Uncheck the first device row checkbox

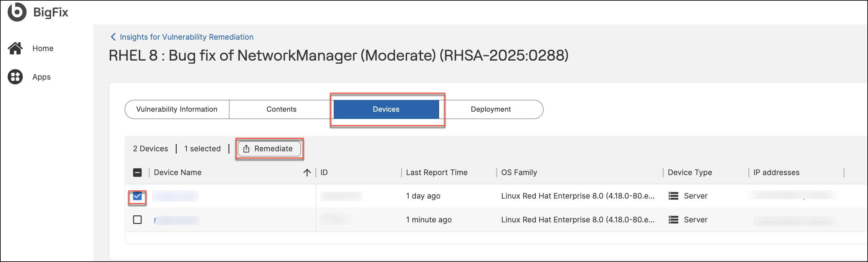click(x=137, y=196)
